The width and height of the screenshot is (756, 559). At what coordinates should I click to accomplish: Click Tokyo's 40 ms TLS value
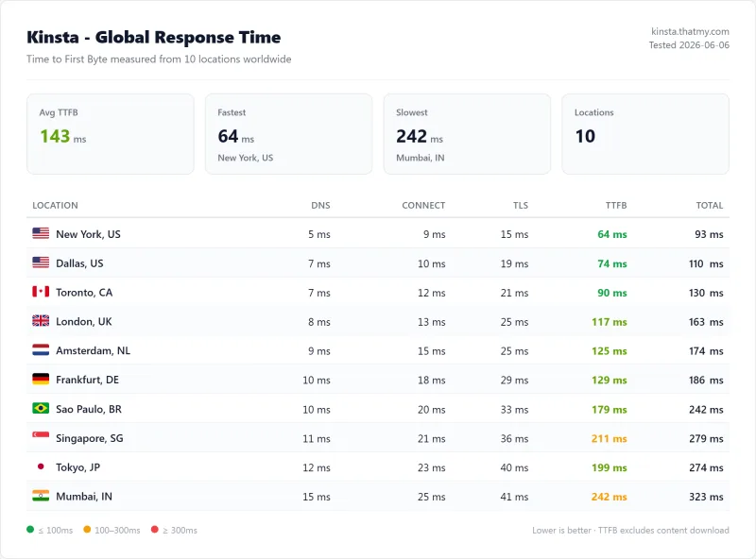(514, 467)
